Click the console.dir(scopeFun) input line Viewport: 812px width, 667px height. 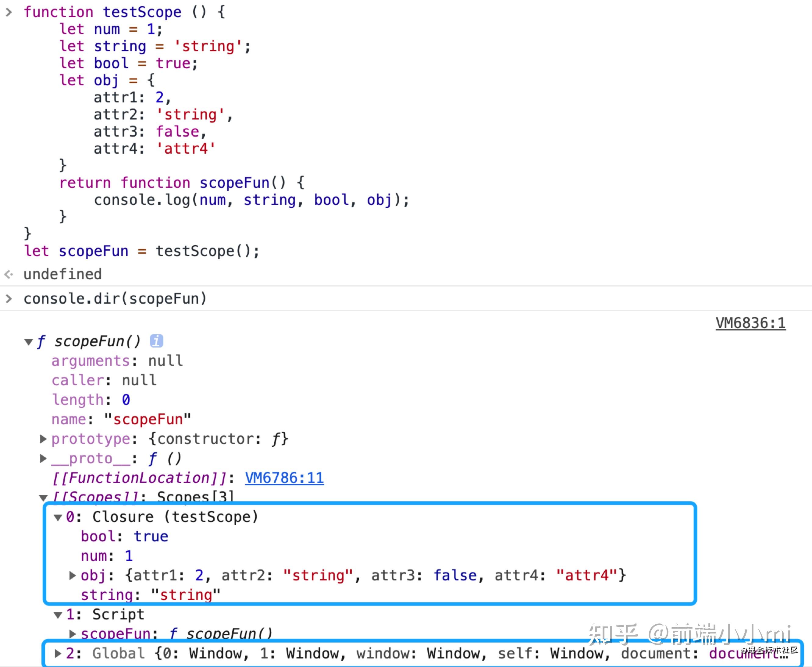(115, 298)
